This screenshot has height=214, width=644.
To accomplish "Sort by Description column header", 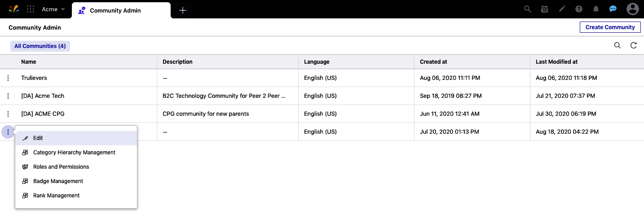I will 177,62.
